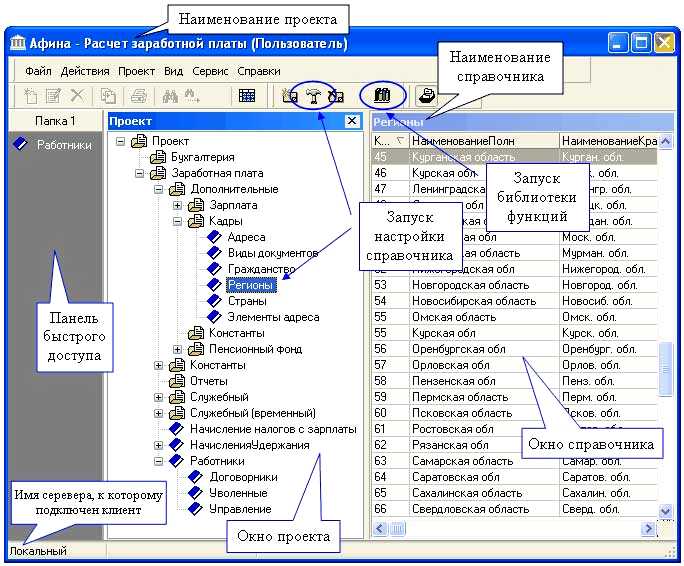Image resolution: width=684 pixels, height=566 pixels.
Task: Click the binoculars find icon
Action: [170, 96]
